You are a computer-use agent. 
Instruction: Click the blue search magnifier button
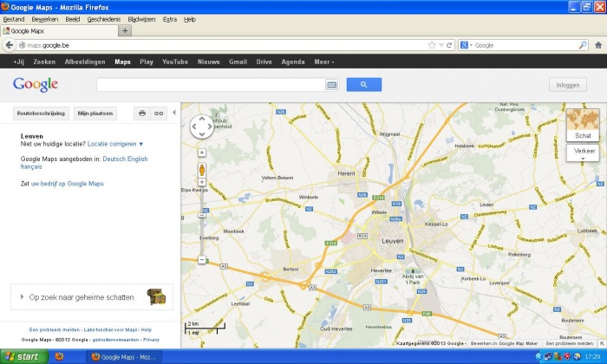(x=364, y=85)
